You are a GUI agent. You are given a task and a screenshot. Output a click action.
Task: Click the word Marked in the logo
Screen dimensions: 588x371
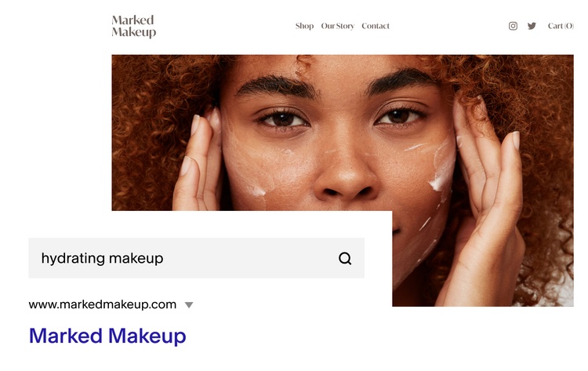pyautogui.click(x=132, y=20)
